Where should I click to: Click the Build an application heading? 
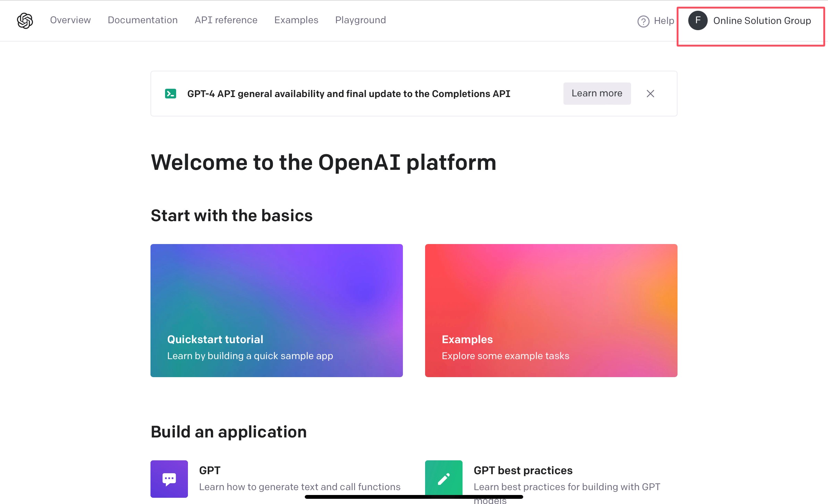click(228, 432)
